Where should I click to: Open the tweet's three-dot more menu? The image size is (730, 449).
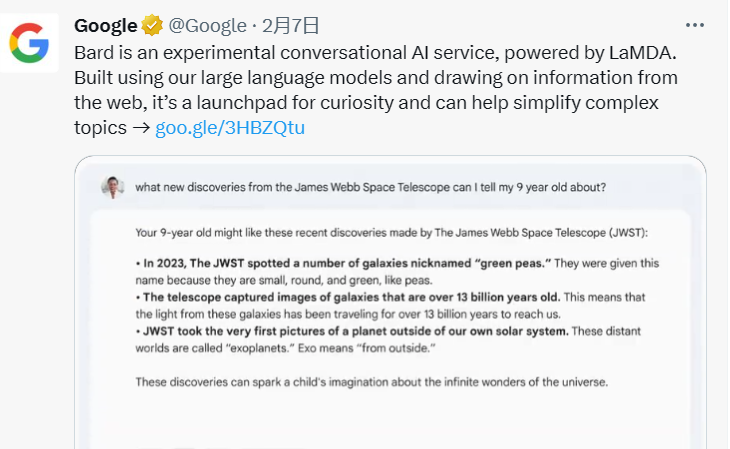(x=695, y=25)
